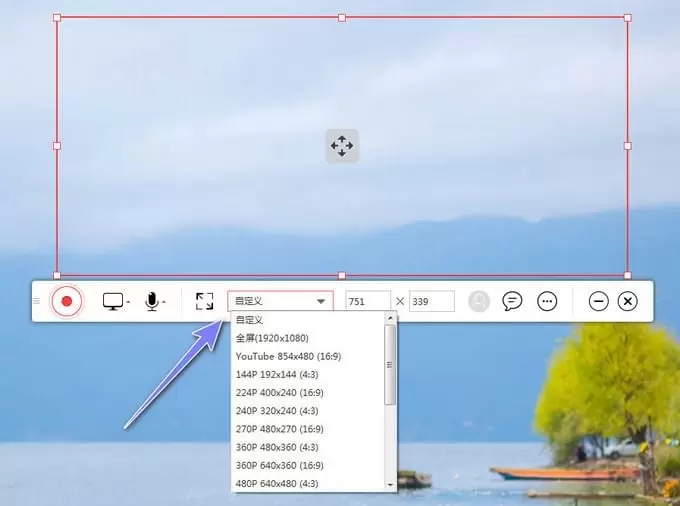
Task: Click the dropdown list scrollbar thumb
Action: point(390,365)
